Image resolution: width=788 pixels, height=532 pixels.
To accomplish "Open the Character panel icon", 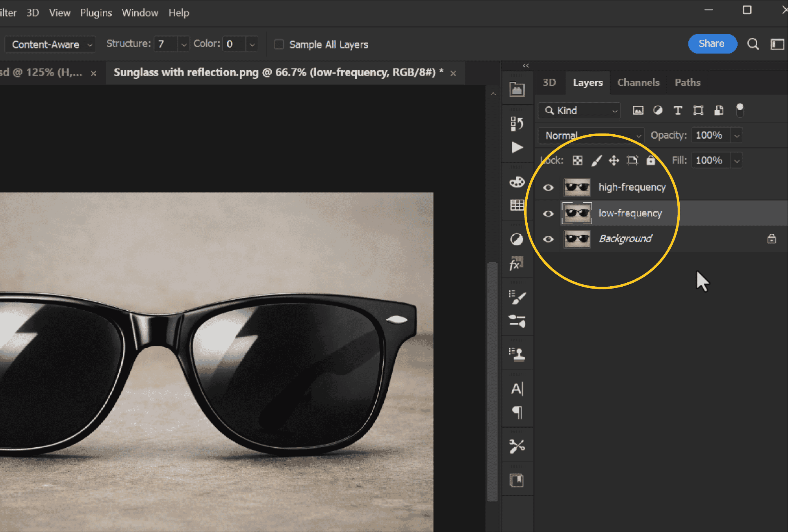I will (517, 389).
